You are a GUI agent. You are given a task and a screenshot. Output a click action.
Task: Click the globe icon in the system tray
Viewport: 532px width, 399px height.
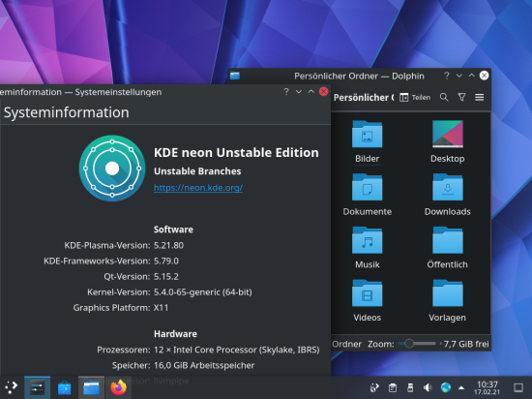(446, 387)
